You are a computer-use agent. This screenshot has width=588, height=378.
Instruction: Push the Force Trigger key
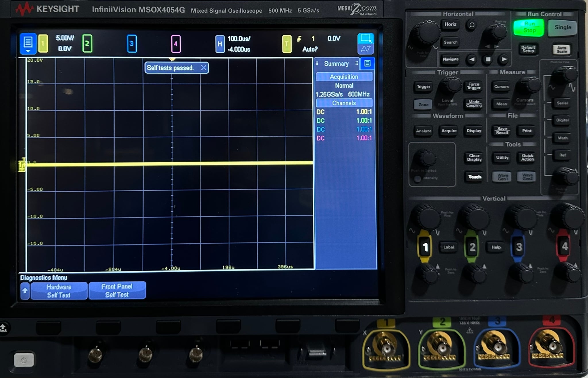[x=473, y=86]
